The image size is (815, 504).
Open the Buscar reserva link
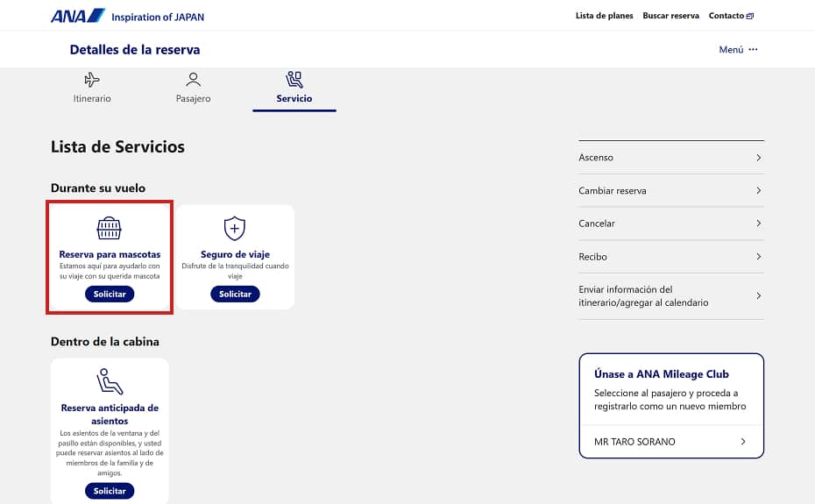click(670, 16)
